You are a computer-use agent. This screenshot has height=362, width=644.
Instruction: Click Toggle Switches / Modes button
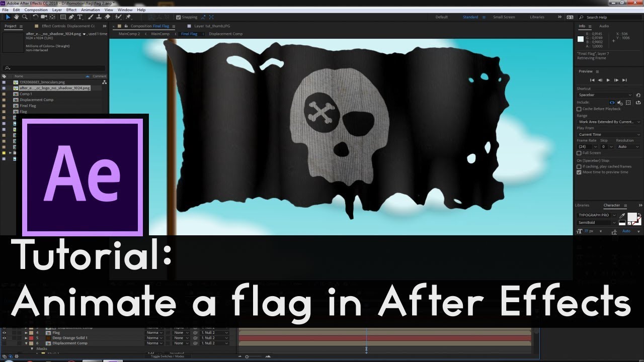167,356
